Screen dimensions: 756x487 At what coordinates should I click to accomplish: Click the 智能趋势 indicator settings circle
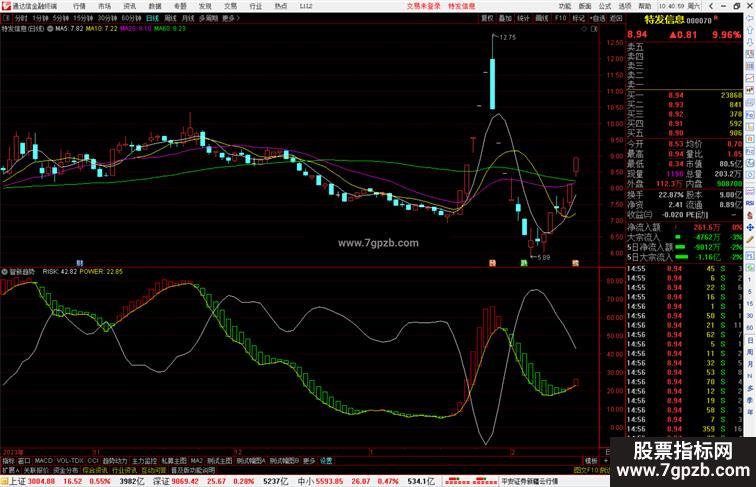[5, 272]
